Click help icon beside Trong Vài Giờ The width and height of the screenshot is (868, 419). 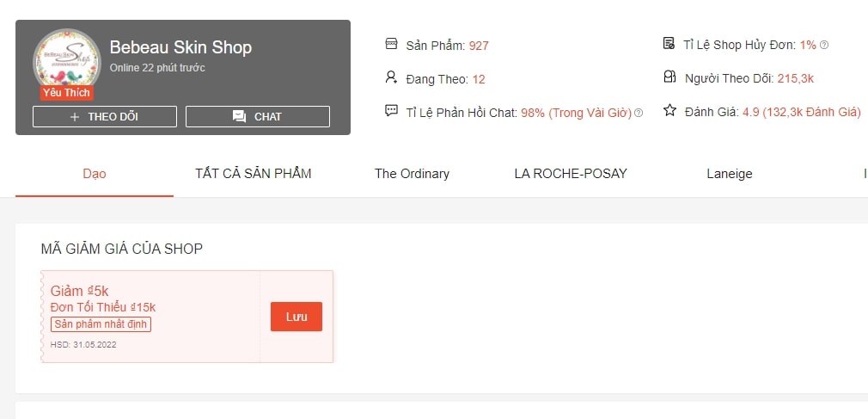[x=639, y=114]
